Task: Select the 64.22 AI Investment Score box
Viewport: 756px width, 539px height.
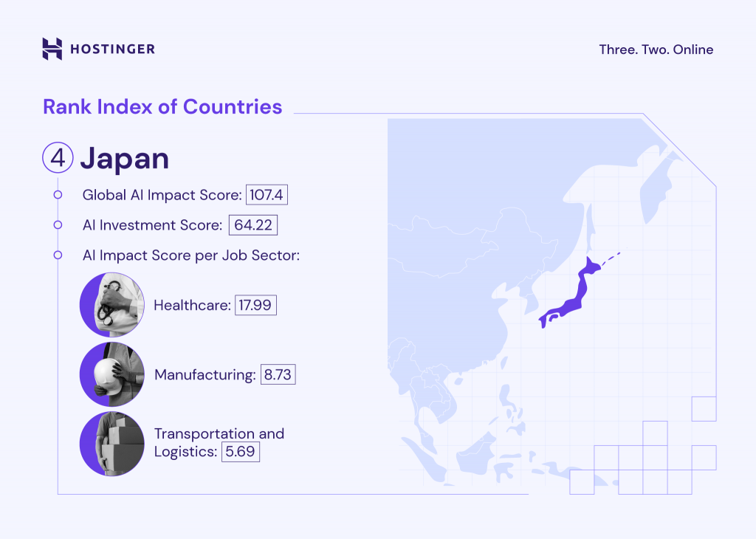Action: 253,224
